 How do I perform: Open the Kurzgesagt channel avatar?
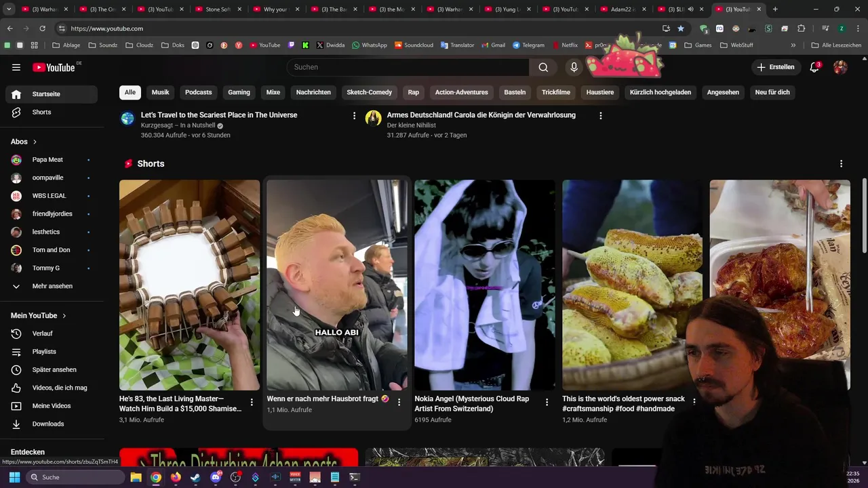[127, 119]
